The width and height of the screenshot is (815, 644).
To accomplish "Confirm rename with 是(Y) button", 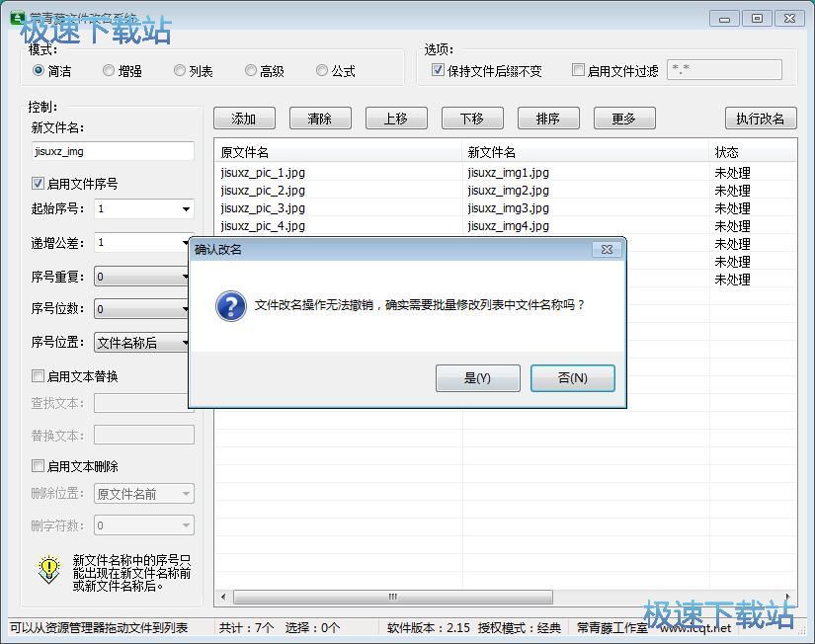I will point(478,378).
